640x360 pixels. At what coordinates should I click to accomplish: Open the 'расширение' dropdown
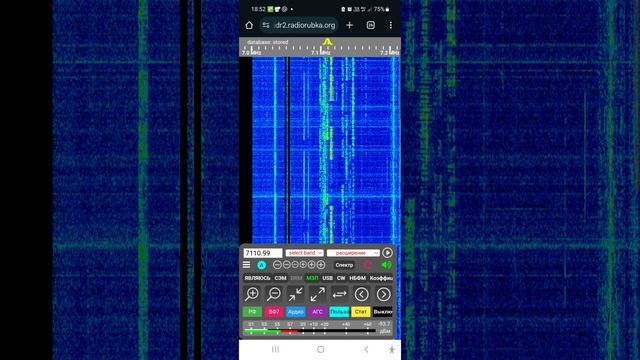point(353,253)
